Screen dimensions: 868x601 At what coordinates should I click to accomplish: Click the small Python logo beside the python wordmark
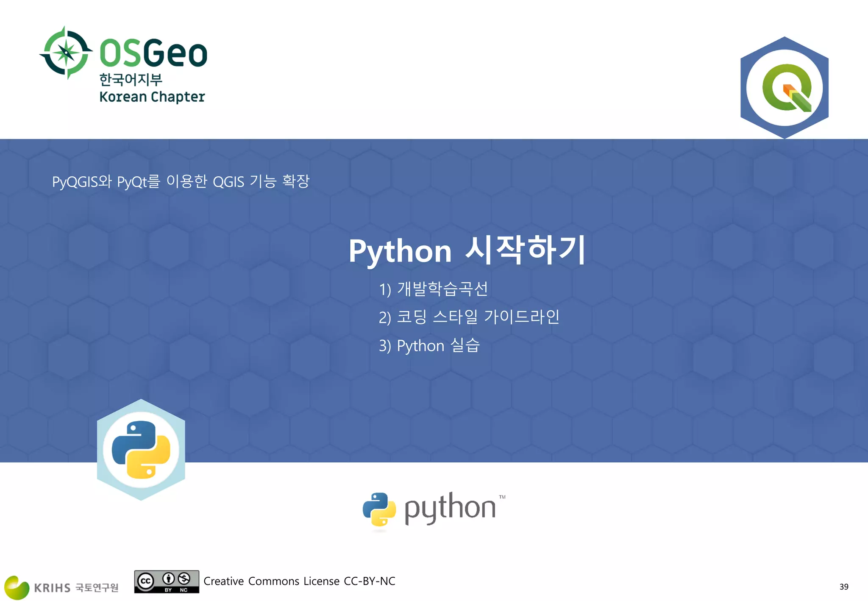[x=379, y=509]
